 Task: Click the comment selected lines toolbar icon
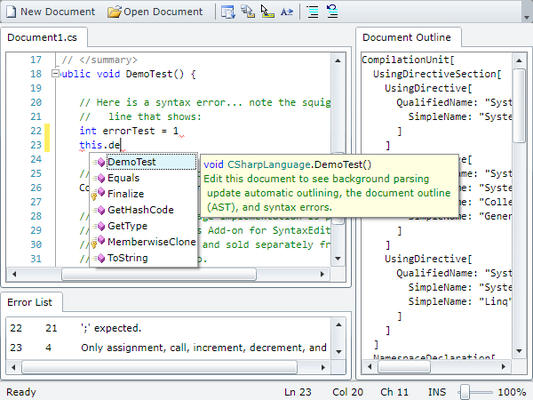click(x=312, y=12)
